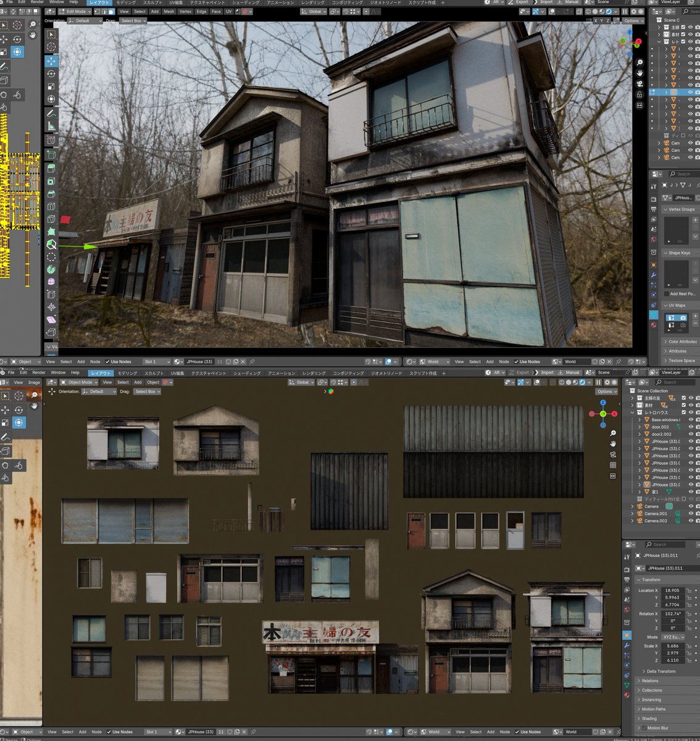Open Orientation Default dropdown in lower viewport
Screen dimensions: 700x741
(99, 391)
